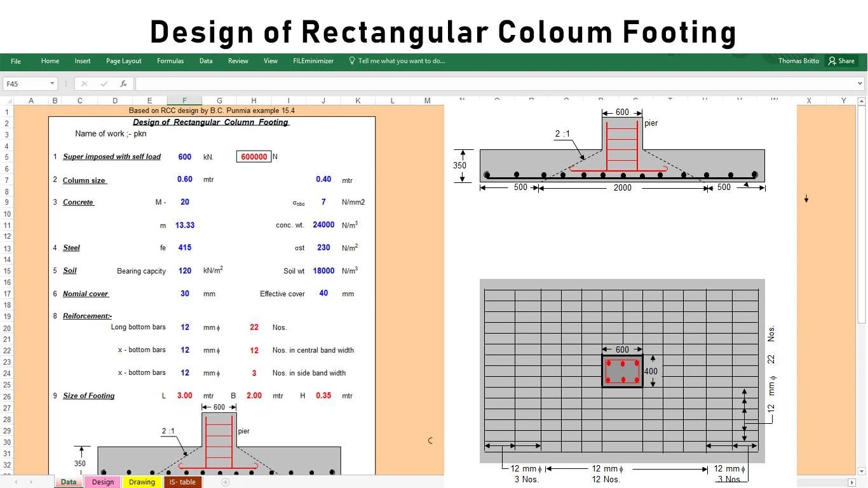Click the Tell Me lightbulb icon
The image size is (868, 488).
(x=351, y=61)
